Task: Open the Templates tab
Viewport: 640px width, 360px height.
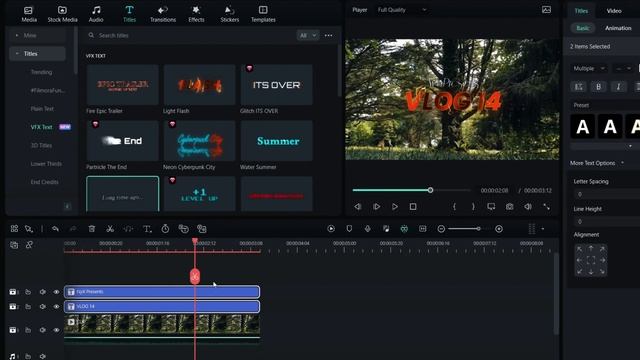Action: [263, 14]
